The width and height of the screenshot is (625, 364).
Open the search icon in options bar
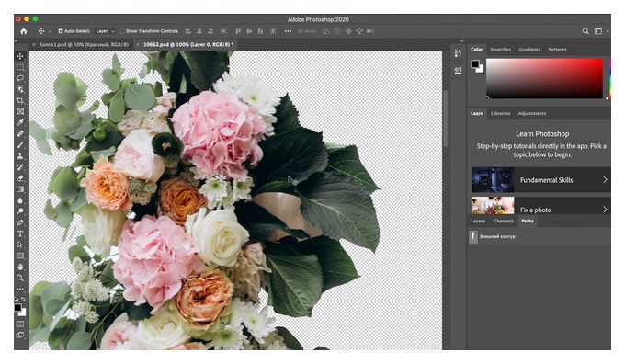click(585, 31)
